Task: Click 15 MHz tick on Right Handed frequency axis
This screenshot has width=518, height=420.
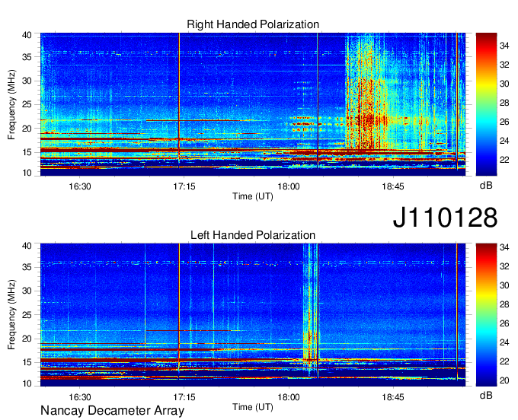Action: click(x=27, y=152)
